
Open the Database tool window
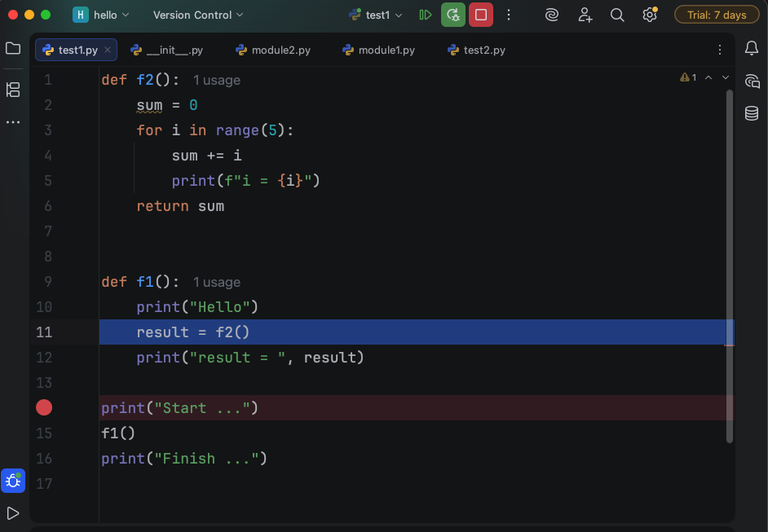coord(752,113)
